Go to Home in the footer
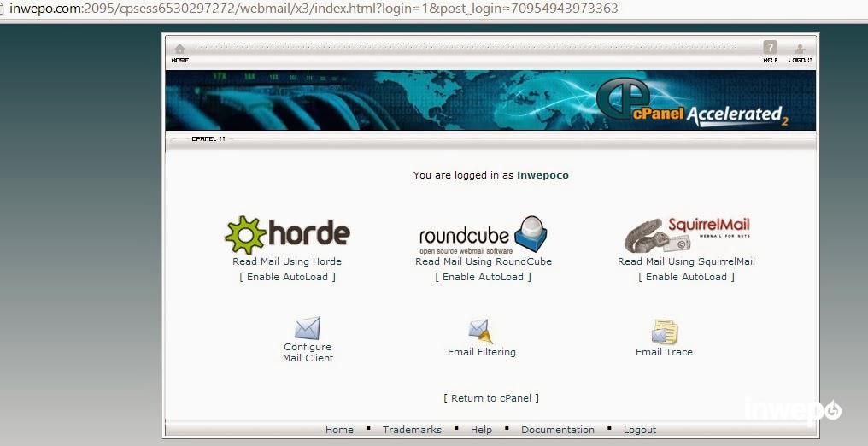 click(x=339, y=430)
